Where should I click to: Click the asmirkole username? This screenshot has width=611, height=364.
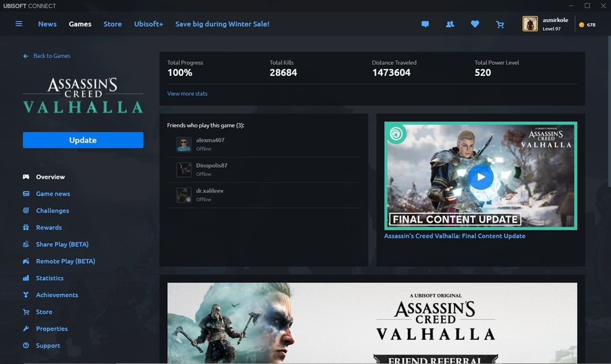pos(555,20)
